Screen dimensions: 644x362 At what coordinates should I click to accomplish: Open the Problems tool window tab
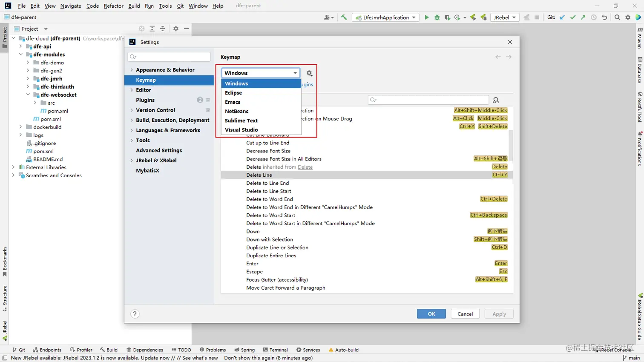tap(213, 350)
